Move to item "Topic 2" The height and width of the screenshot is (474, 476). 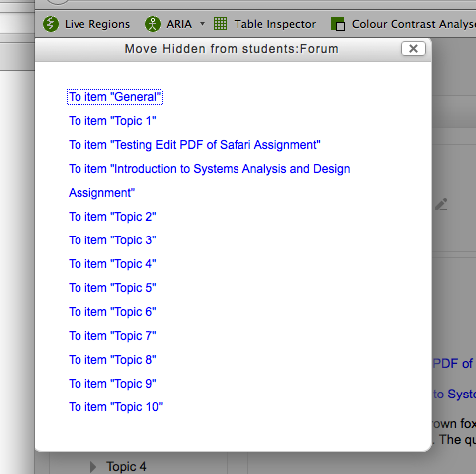coord(112,217)
